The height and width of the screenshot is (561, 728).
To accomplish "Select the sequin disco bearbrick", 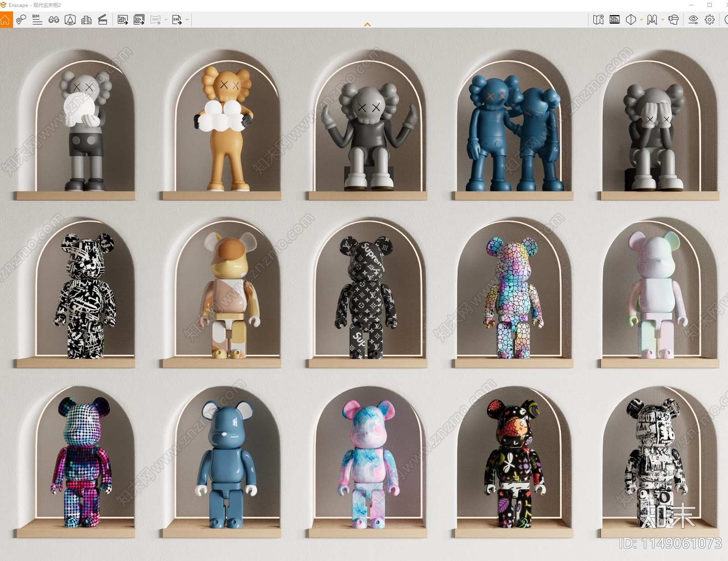I will (82, 462).
